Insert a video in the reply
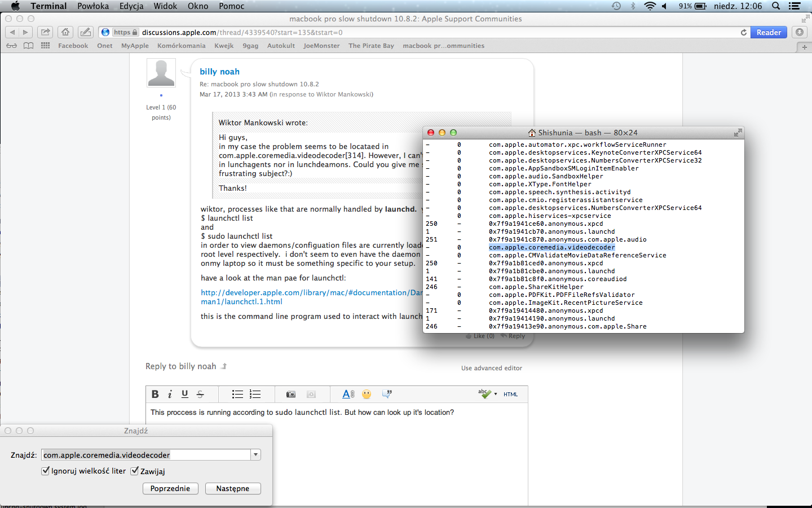 point(311,394)
